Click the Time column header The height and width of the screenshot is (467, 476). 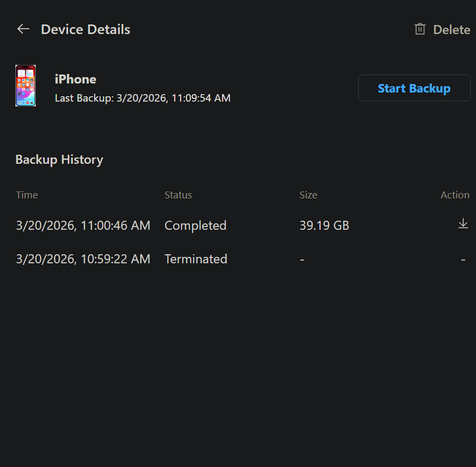pyautogui.click(x=27, y=195)
